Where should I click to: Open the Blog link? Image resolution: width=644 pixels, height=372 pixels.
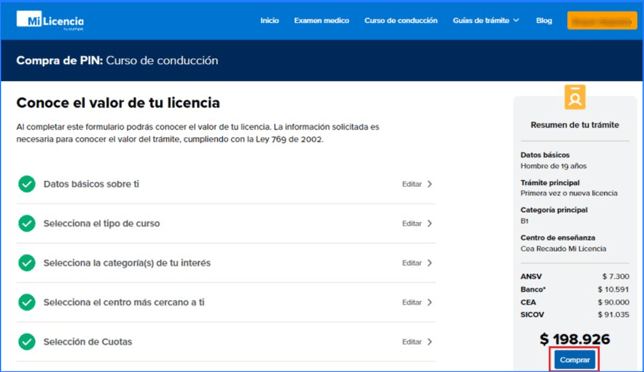pos(544,21)
